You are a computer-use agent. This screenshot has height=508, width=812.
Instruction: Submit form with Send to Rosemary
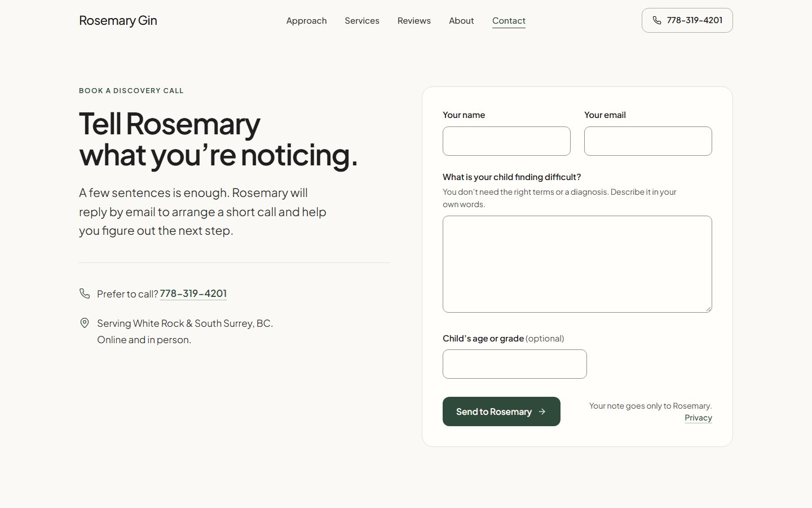pos(501,411)
